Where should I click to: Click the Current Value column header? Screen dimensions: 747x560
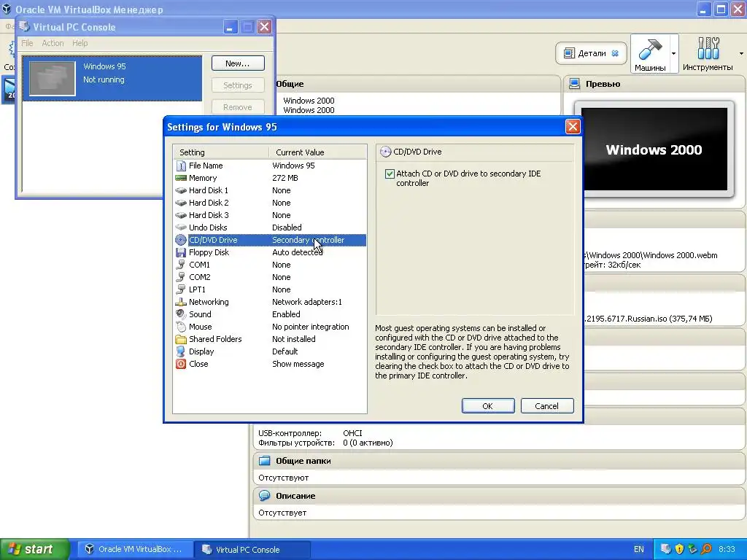click(318, 152)
